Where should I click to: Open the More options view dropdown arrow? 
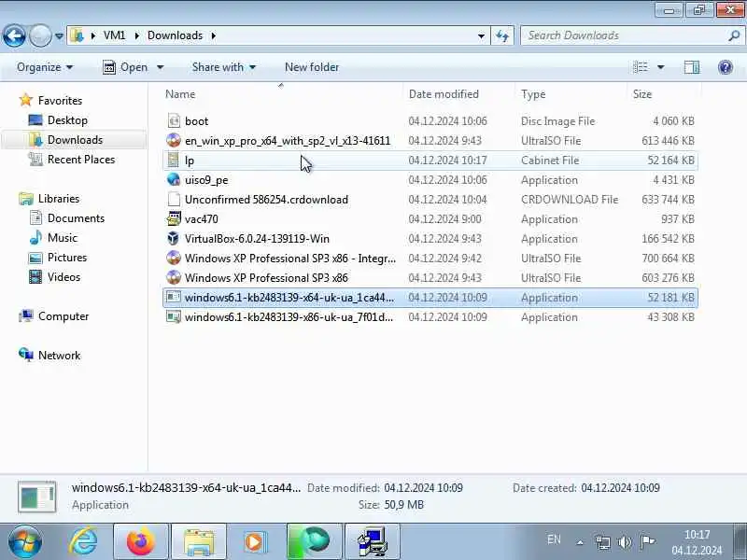(x=661, y=67)
